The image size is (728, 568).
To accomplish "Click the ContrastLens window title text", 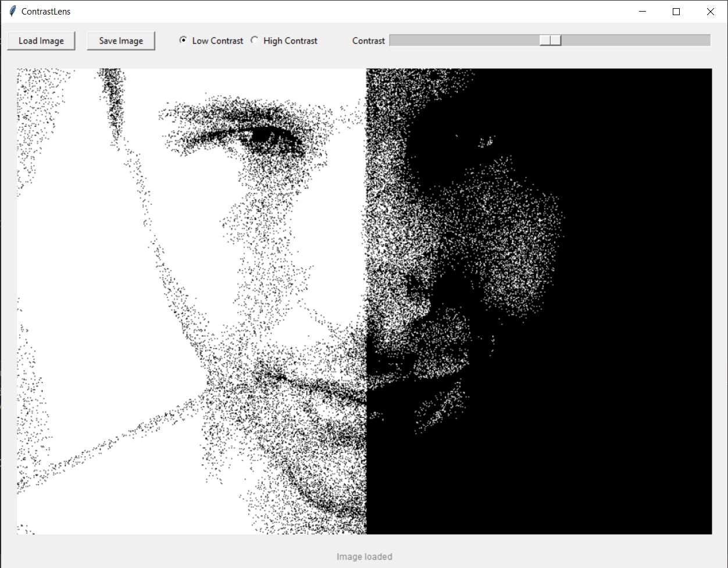I will 46,12.
